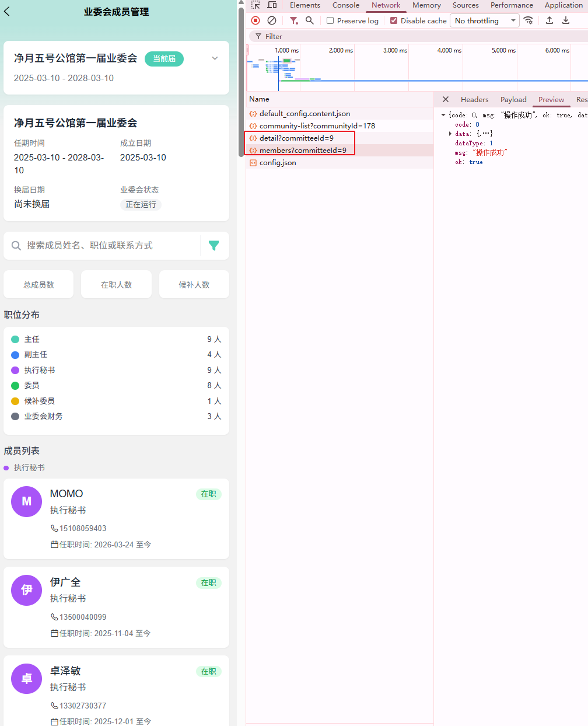Export HAR file using the download icon
588x726 pixels.
[565, 20]
